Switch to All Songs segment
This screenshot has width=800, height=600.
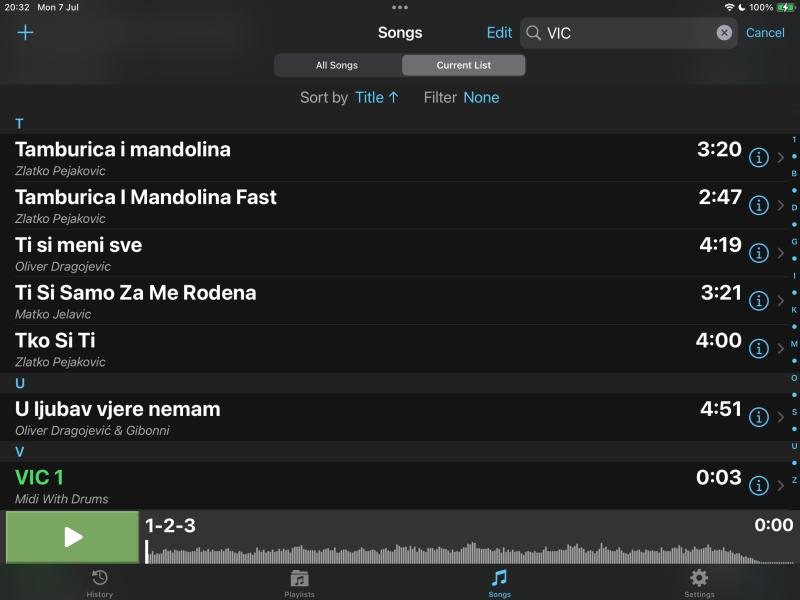(x=338, y=65)
